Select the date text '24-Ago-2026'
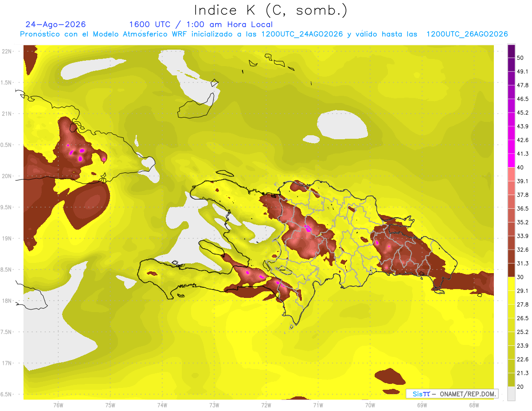The height and width of the screenshot is (411, 532). [x=56, y=24]
